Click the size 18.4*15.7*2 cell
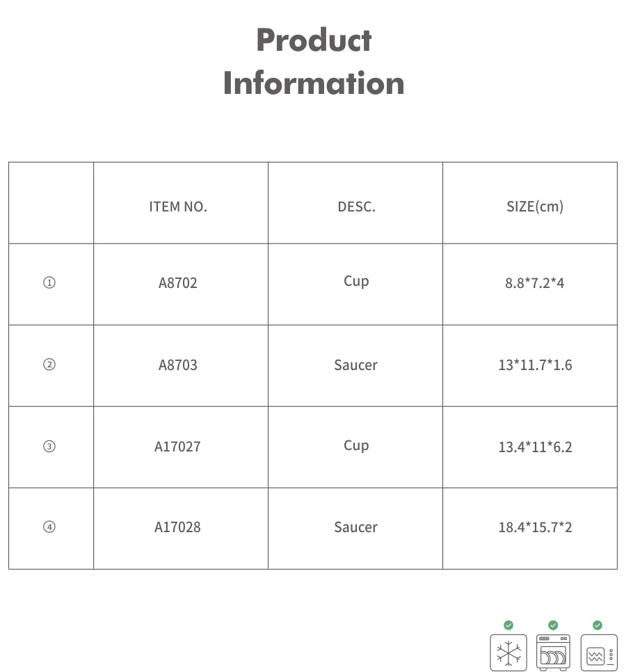 pos(535,527)
